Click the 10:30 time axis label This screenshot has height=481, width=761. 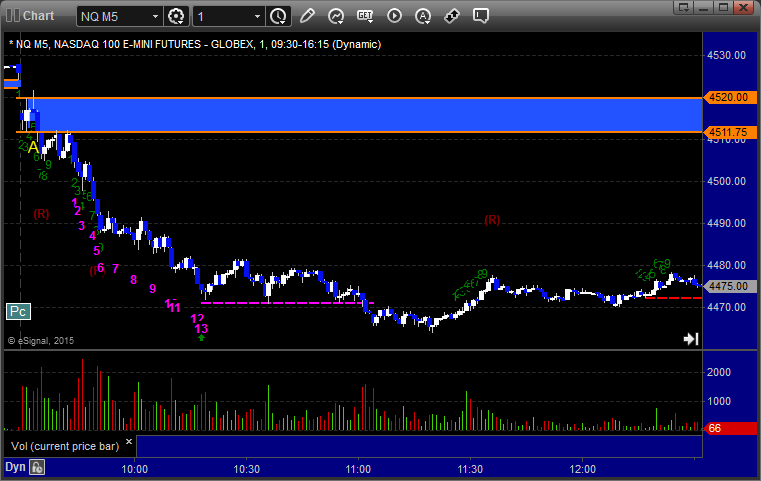247,469
